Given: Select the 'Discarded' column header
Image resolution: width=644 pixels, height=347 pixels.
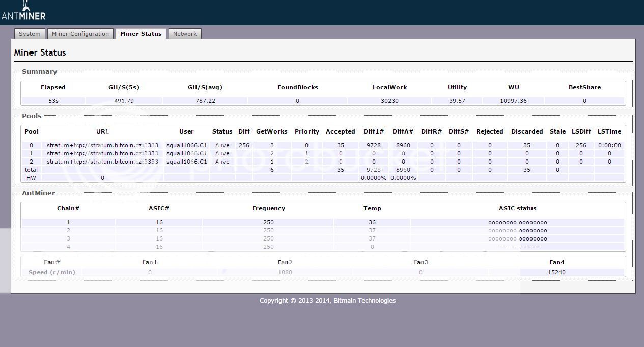Looking at the screenshot, I should pyautogui.click(x=527, y=131).
